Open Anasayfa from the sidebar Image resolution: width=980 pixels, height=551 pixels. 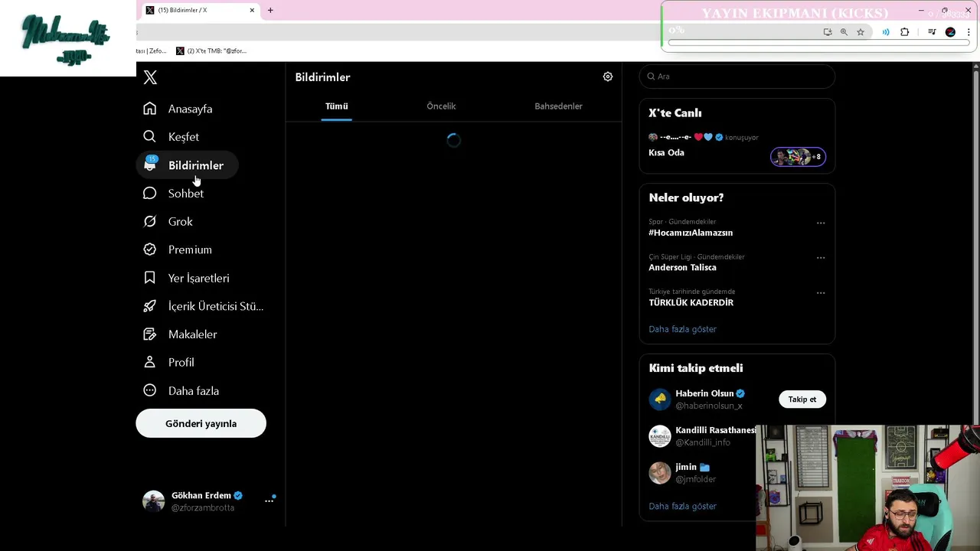(x=178, y=109)
